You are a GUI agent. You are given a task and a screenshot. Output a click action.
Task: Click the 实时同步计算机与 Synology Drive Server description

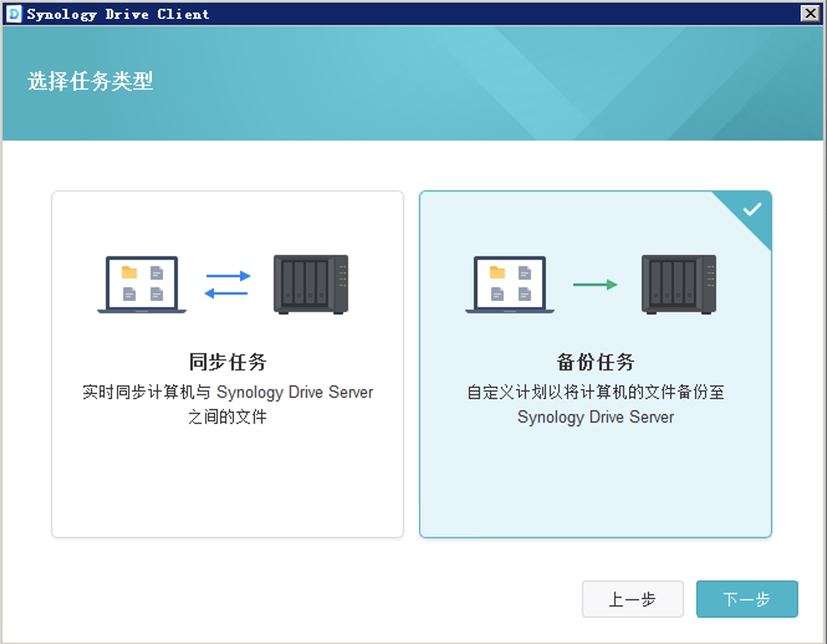[228, 392]
